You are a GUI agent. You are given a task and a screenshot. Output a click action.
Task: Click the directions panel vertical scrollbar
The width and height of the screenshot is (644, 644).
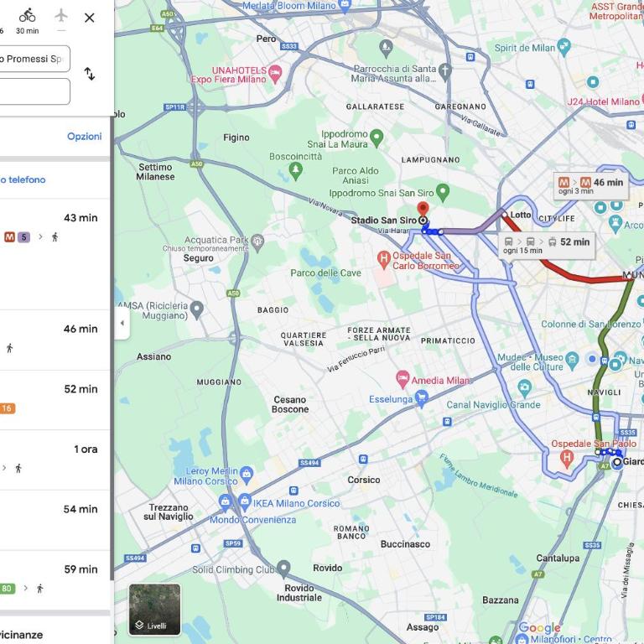point(112,348)
